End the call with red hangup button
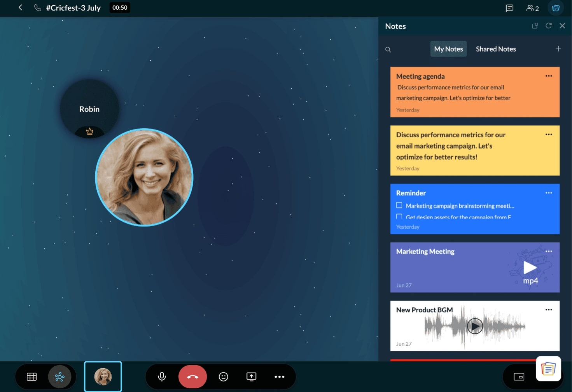Image resolution: width=572 pixels, height=392 pixels. click(192, 376)
